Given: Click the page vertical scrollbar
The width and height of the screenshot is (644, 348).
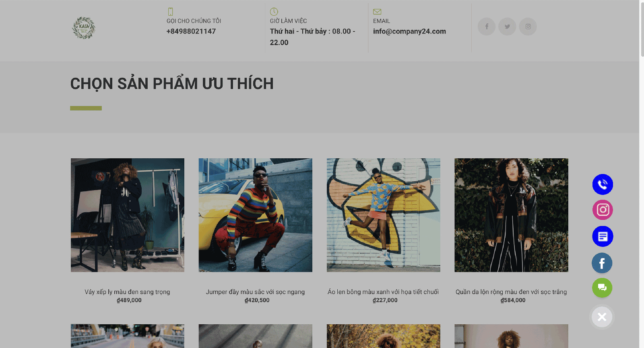Looking at the screenshot, I should point(642,174).
